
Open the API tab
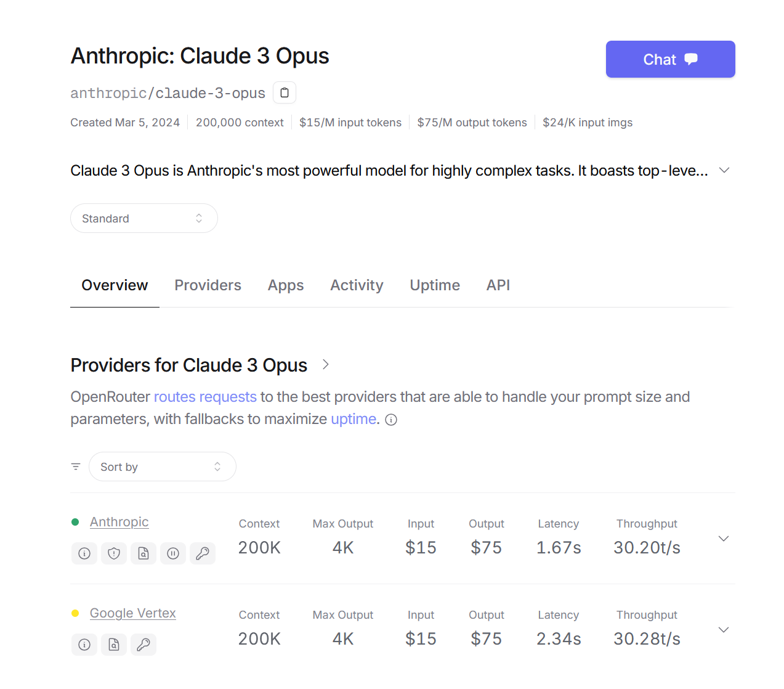click(x=498, y=285)
